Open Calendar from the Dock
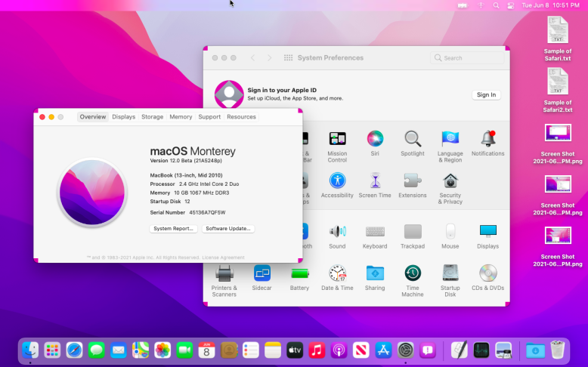The height and width of the screenshot is (367, 588). [x=206, y=350]
